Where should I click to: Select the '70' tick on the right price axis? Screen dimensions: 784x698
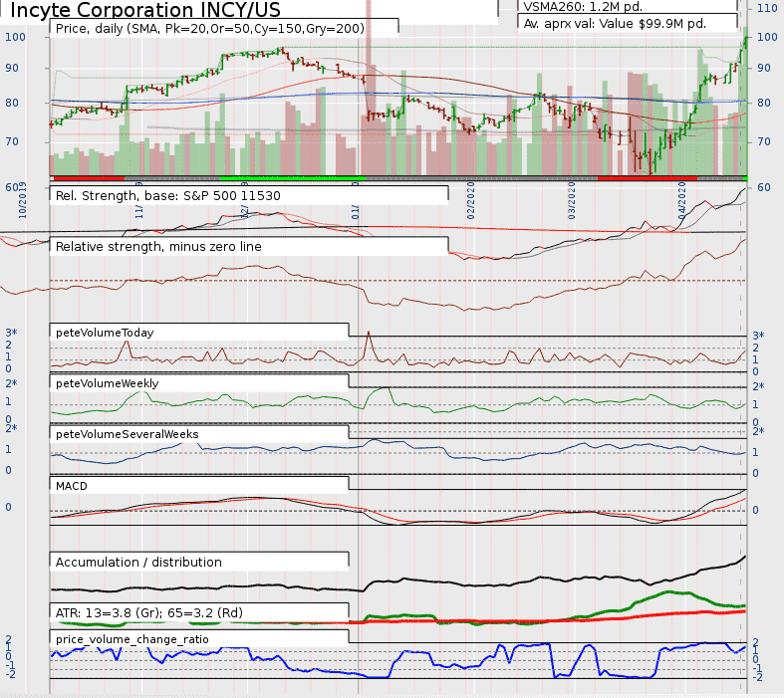coord(763,142)
